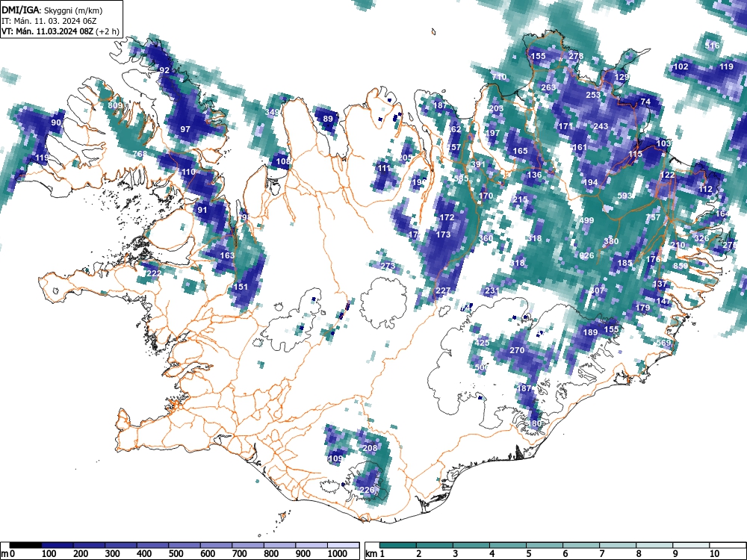The width and height of the screenshot is (747, 560).
Task: Select the visibility value 757
Action: tap(653, 217)
